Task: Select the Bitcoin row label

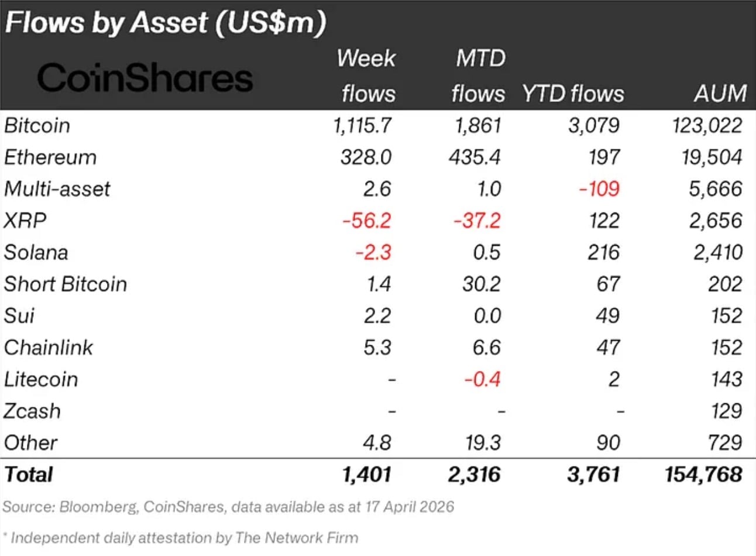Action: pyautogui.click(x=37, y=125)
